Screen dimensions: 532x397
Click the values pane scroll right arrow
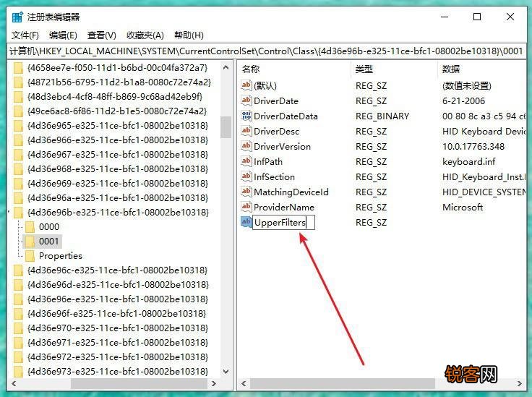tap(520, 384)
